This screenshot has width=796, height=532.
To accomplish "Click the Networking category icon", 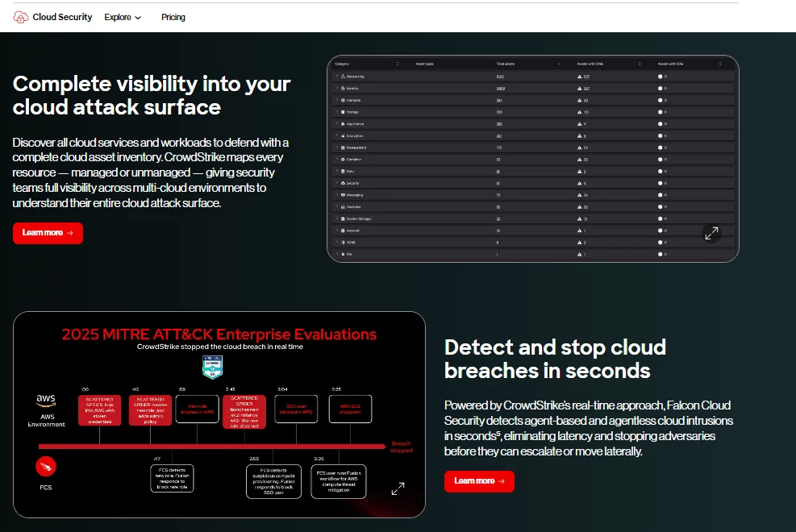I will (x=344, y=77).
